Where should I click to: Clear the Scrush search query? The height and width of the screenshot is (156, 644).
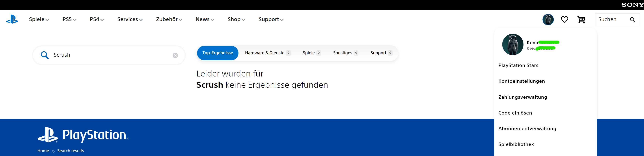pyautogui.click(x=175, y=55)
